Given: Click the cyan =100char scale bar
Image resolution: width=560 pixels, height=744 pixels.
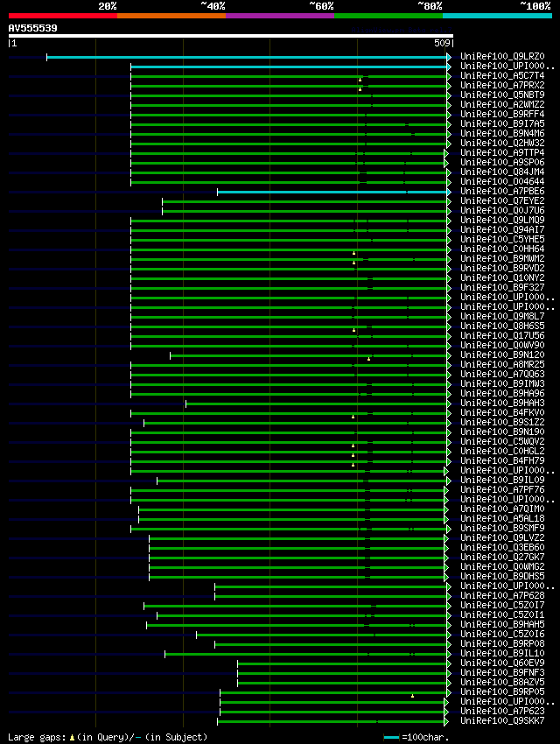Looking at the screenshot, I should coord(391,738).
